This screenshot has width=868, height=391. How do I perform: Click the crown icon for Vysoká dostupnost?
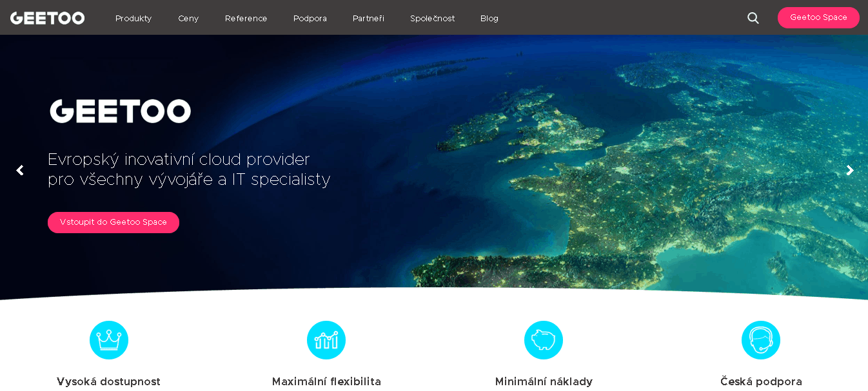pos(109,340)
